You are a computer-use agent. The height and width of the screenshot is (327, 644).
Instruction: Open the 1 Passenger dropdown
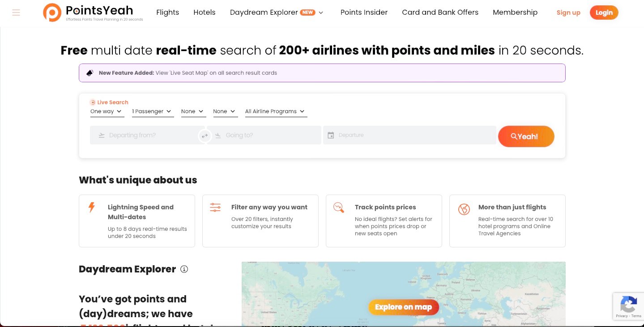click(152, 111)
